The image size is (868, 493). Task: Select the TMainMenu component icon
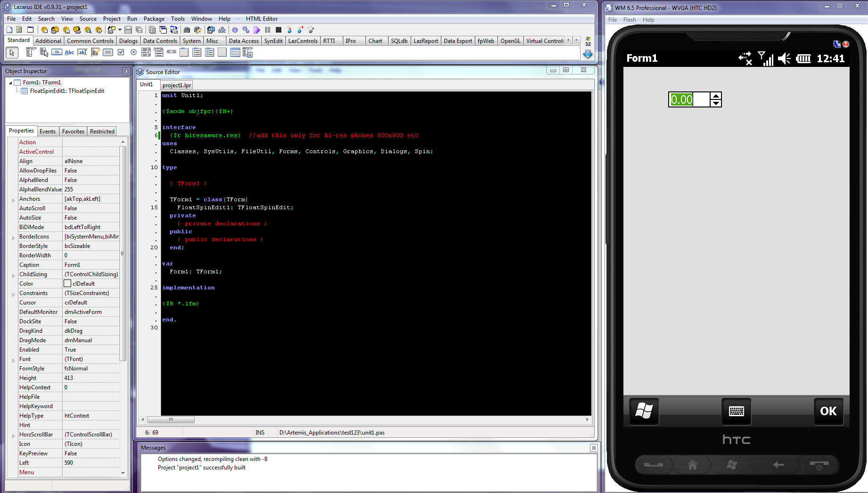31,52
